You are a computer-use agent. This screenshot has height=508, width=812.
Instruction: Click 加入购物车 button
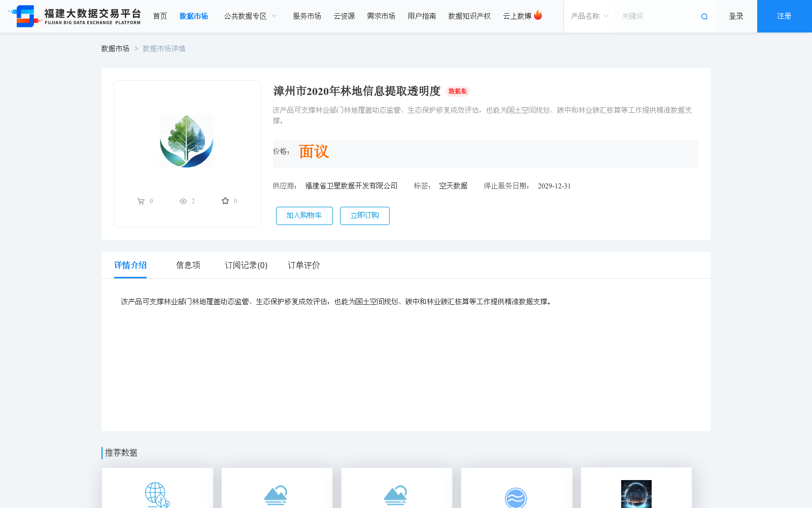coord(304,215)
